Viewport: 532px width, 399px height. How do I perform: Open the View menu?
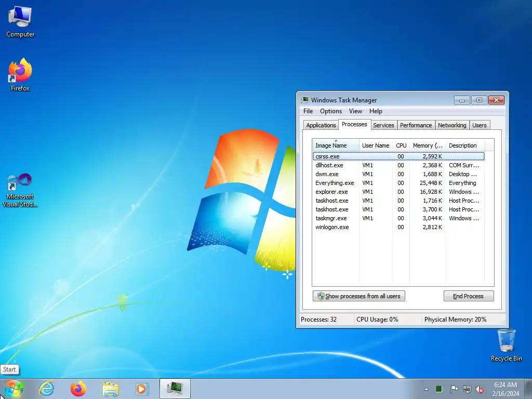coord(355,111)
